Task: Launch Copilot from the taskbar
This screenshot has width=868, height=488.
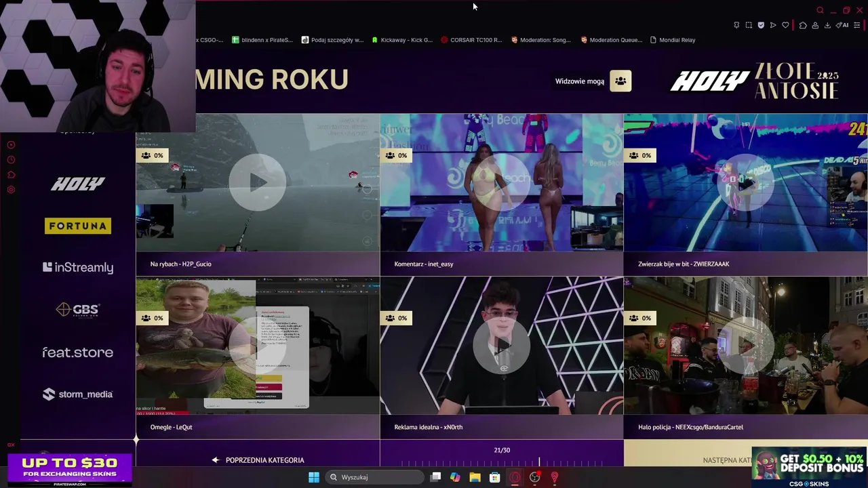Action: tap(455, 477)
